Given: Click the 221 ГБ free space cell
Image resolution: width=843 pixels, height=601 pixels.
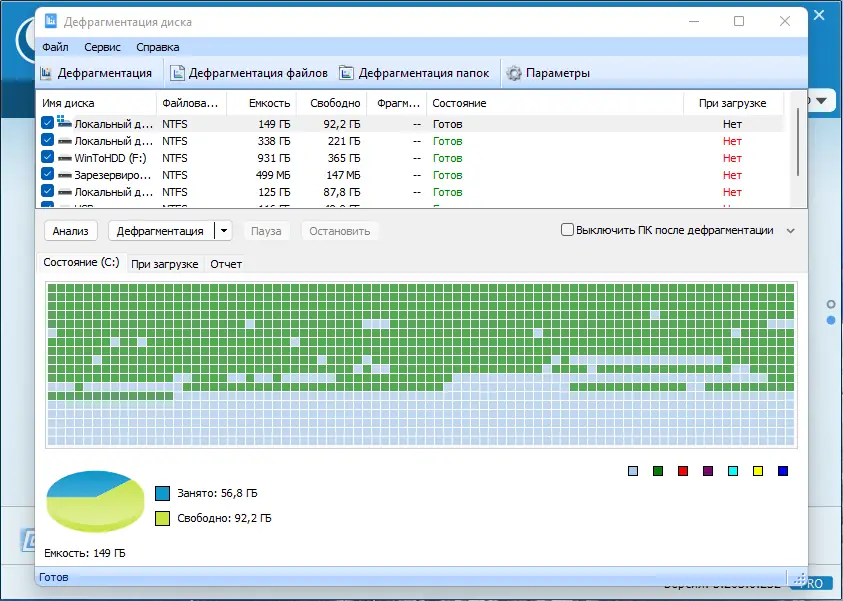Looking at the screenshot, I should (344, 141).
